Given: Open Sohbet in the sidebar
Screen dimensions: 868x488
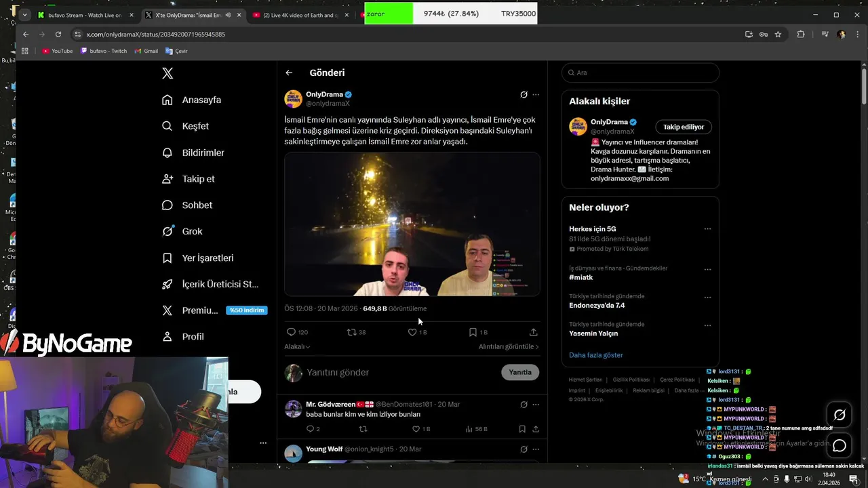Looking at the screenshot, I should click(x=187, y=205).
